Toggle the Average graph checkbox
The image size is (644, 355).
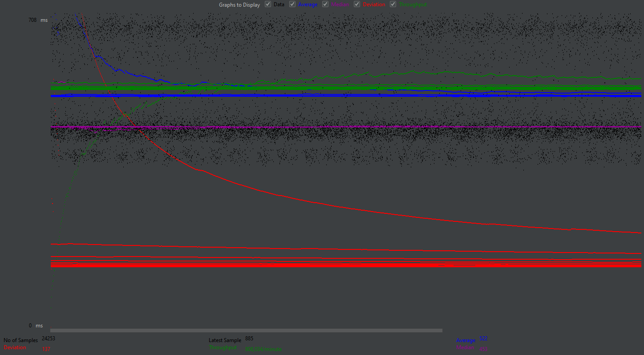coord(292,4)
